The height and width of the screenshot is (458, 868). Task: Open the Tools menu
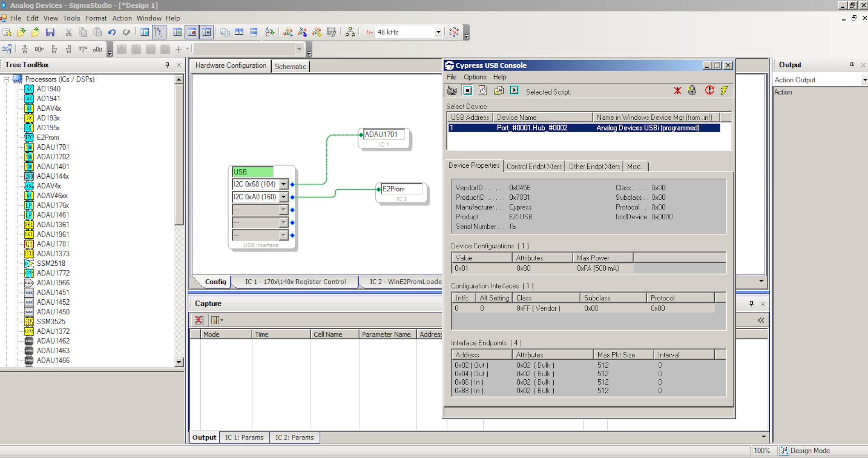[x=71, y=18]
